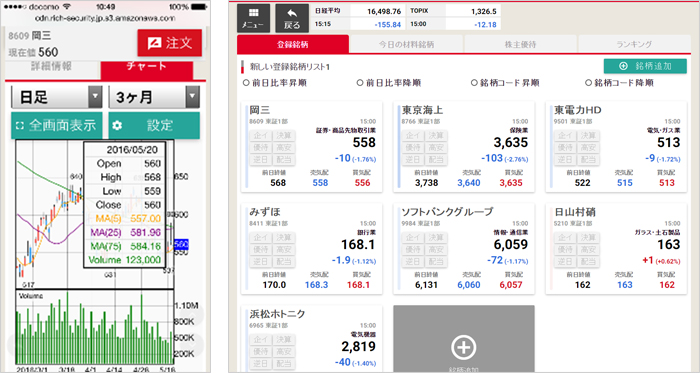
Task: Select 前日比率昇順 sort option
Action: [x=275, y=83]
